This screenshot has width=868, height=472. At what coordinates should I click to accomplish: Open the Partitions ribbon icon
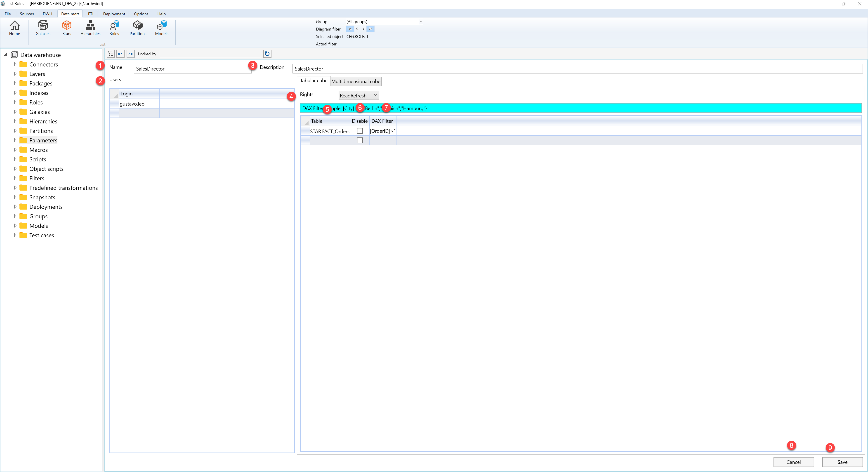138,28
